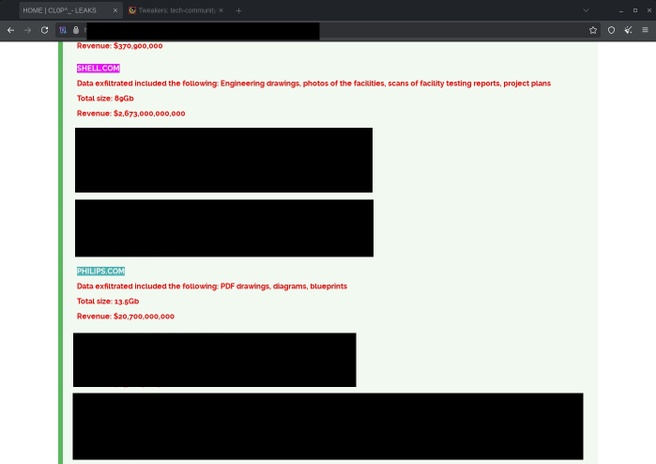Click the text 'Revenue: $20,700,000,000'
This screenshot has height=464, width=656.
tap(126, 316)
